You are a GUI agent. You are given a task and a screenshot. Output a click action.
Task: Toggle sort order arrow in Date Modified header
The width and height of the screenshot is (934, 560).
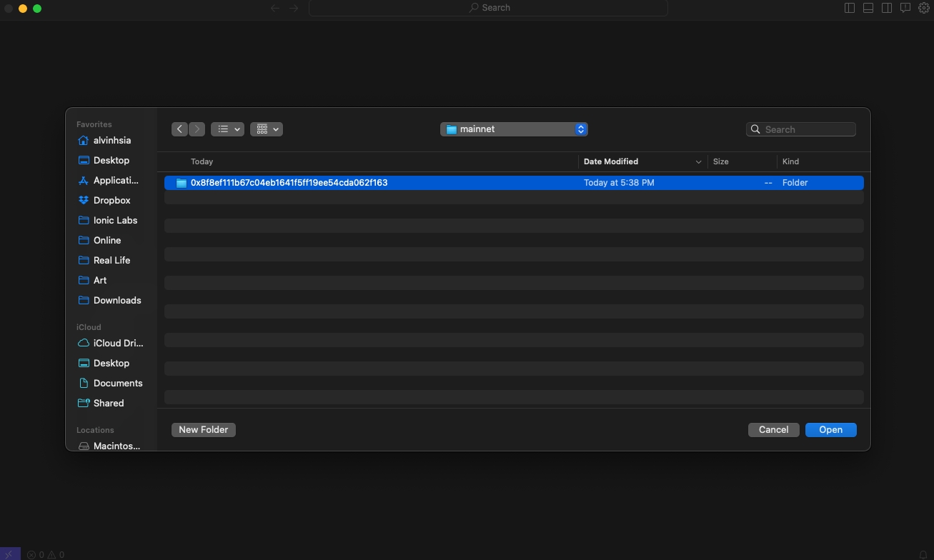[698, 161]
